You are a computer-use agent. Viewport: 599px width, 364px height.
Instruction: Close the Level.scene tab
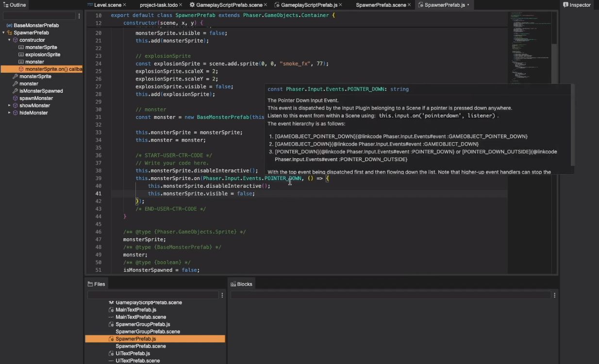coord(125,5)
